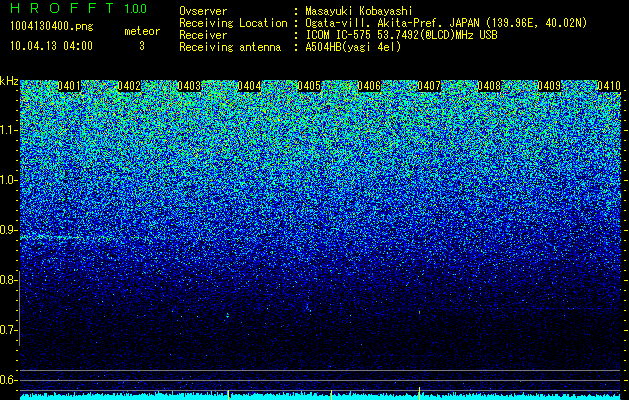Click the 0406 time label

click(369, 86)
